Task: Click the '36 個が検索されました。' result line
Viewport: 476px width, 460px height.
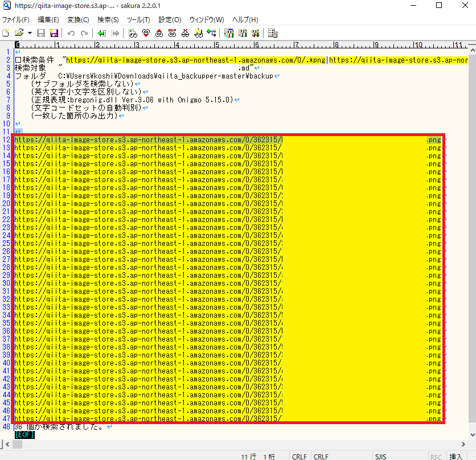Action: coord(59,426)
